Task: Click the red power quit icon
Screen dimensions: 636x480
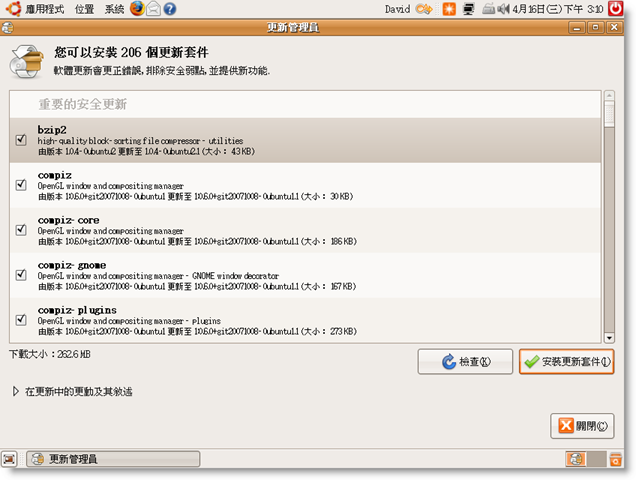Action: coord(615,9)
